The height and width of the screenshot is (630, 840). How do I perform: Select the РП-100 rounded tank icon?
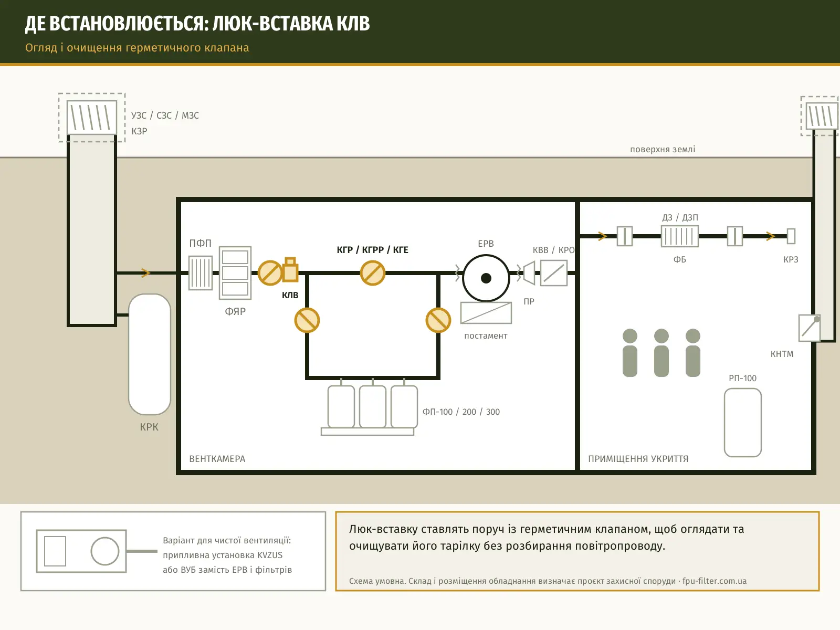tap(743, 423)
